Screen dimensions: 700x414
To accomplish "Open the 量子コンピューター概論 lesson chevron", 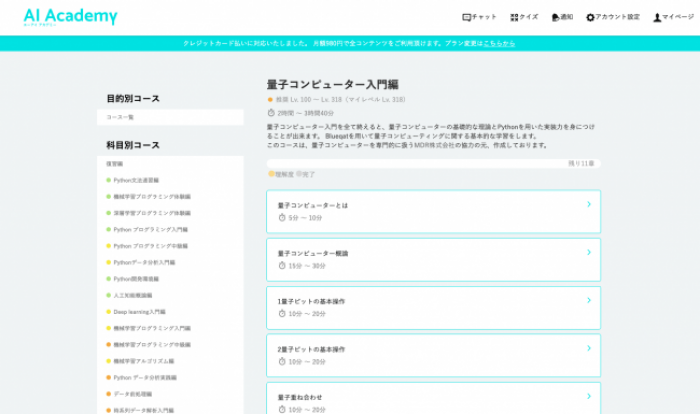I will point(588,253).
